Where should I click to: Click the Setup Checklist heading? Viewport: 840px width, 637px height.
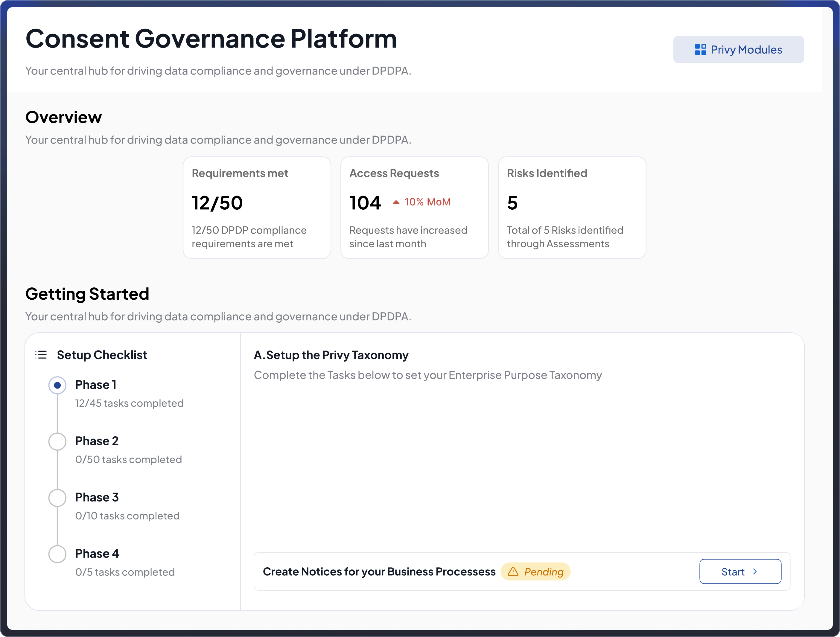(x=102, y=355)
